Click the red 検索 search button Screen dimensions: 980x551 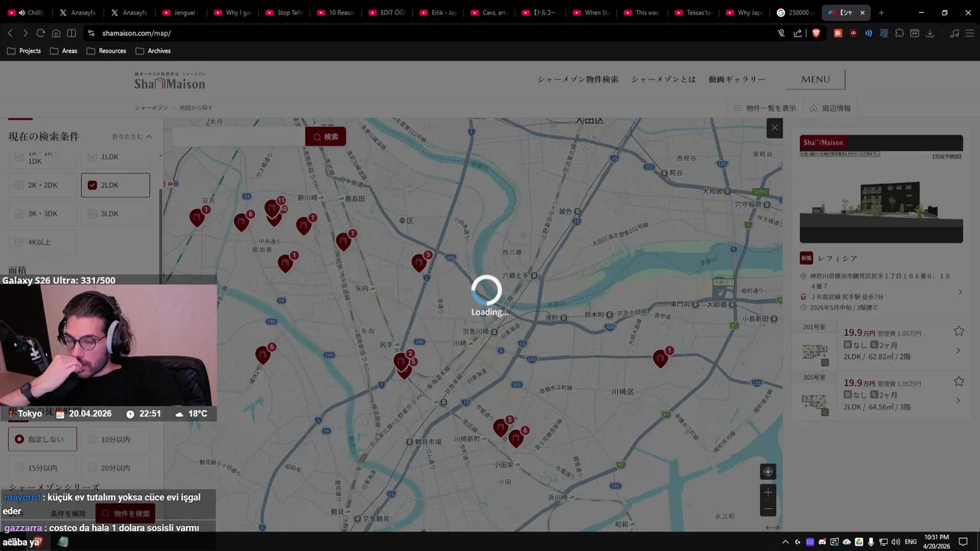[325, 136]
